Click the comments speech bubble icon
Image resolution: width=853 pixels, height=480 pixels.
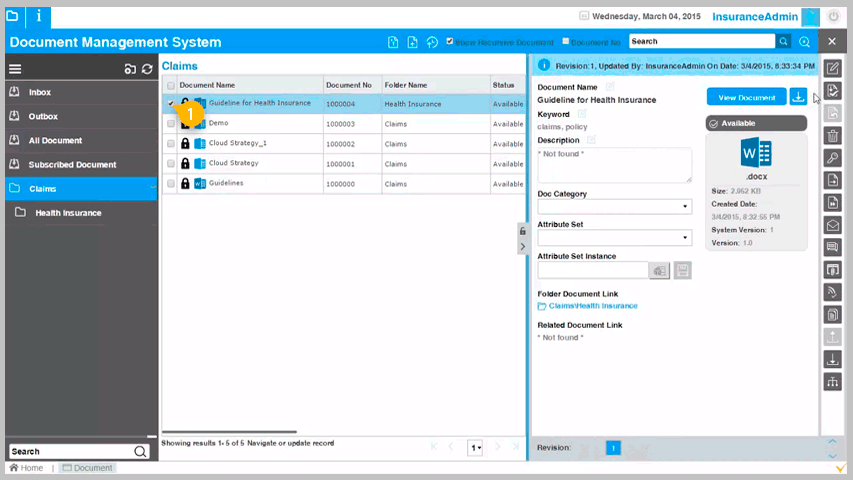(832, 247)
